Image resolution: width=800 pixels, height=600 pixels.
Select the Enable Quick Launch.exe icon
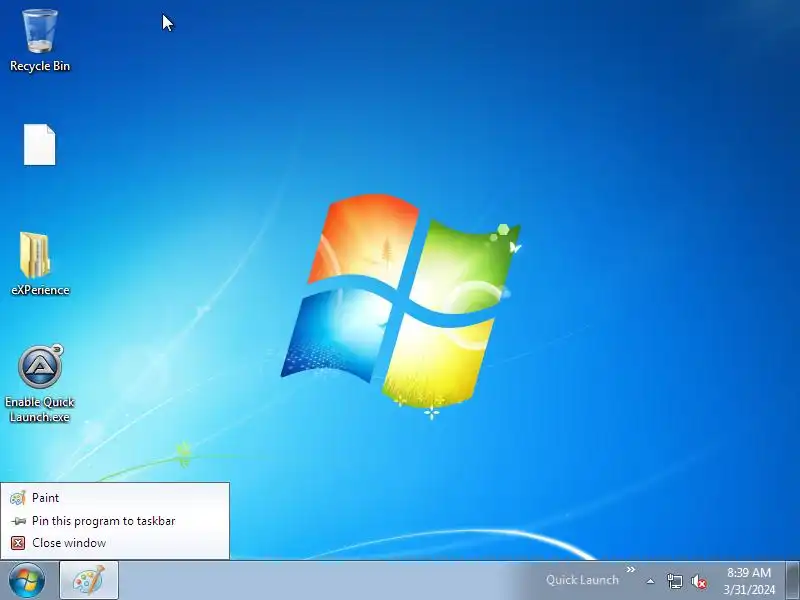click(40, 384)
